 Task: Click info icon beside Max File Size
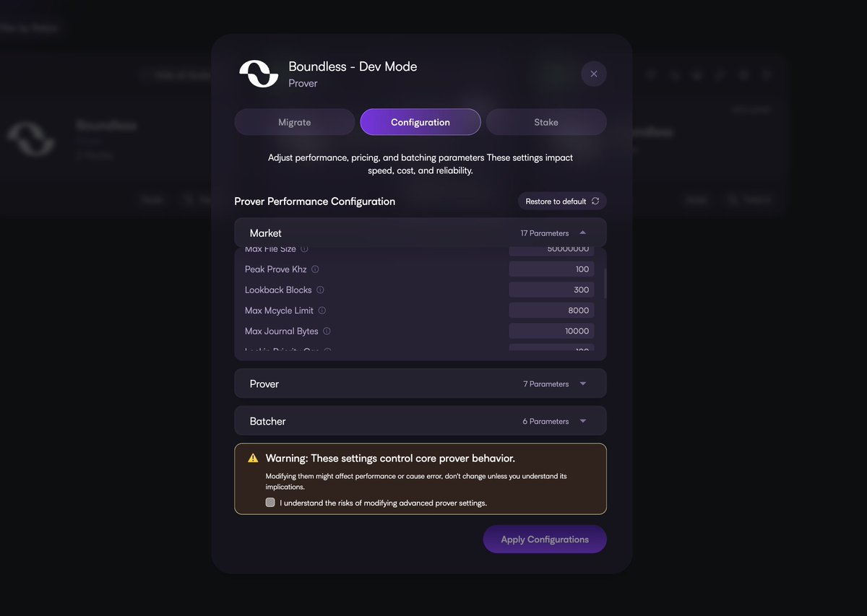click(304, 249)
